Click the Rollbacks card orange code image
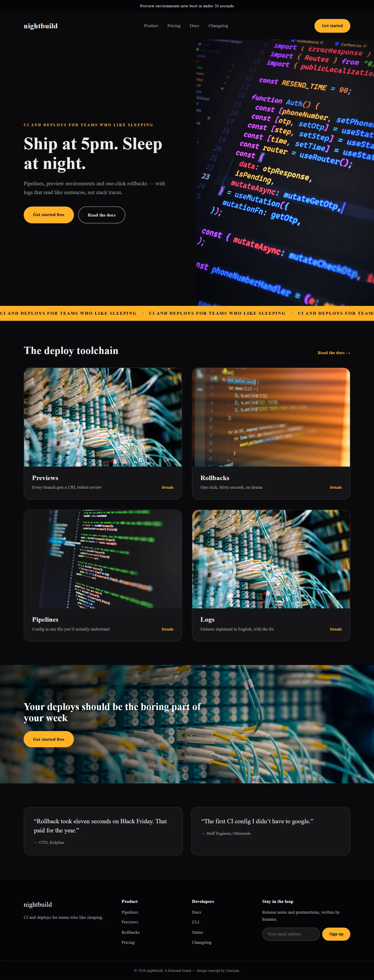 [271, 417]
